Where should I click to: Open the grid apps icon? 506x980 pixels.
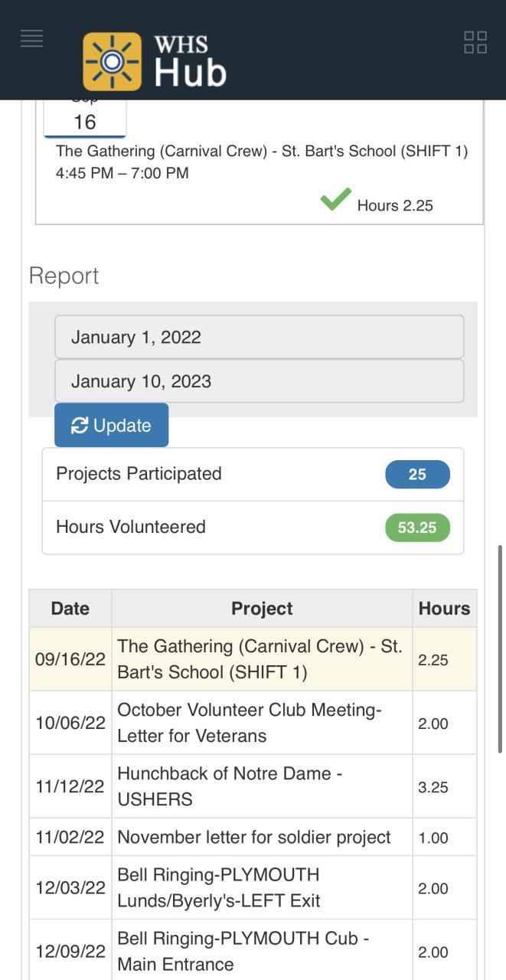(475, 42)
